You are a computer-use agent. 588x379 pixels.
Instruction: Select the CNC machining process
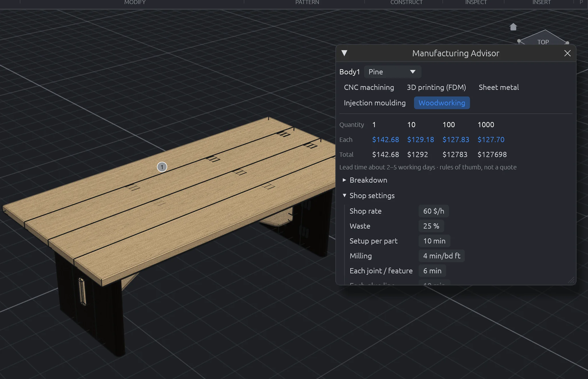(x=369, y=87)
